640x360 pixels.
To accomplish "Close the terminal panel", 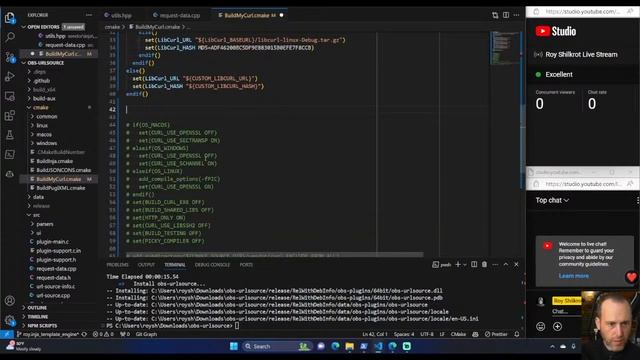I will (516, 264).
